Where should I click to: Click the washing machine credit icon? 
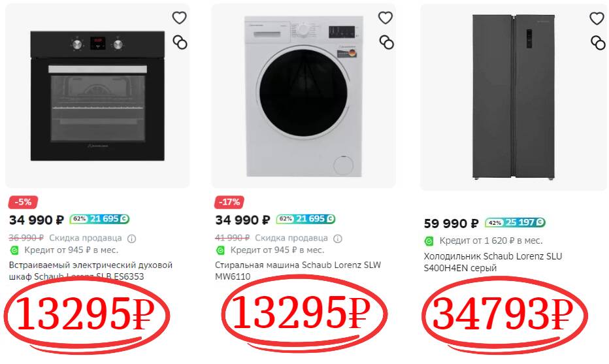pos(221,250)
